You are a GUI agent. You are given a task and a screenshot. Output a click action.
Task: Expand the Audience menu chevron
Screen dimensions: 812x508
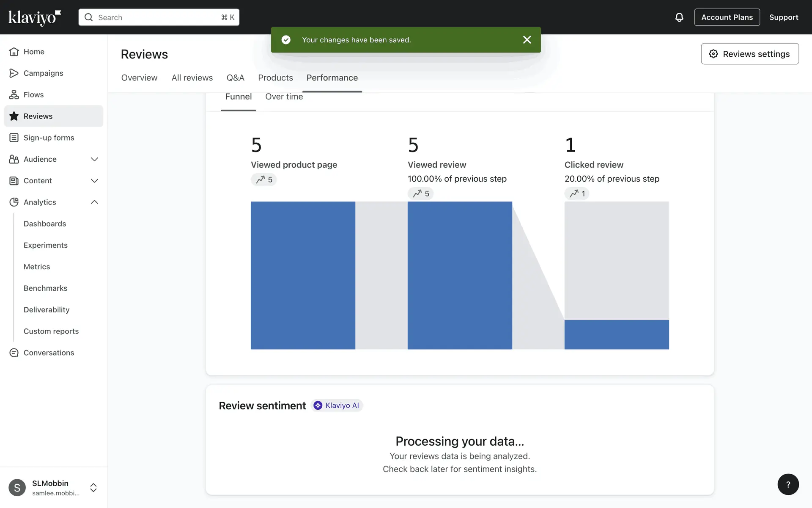point(94,159)
